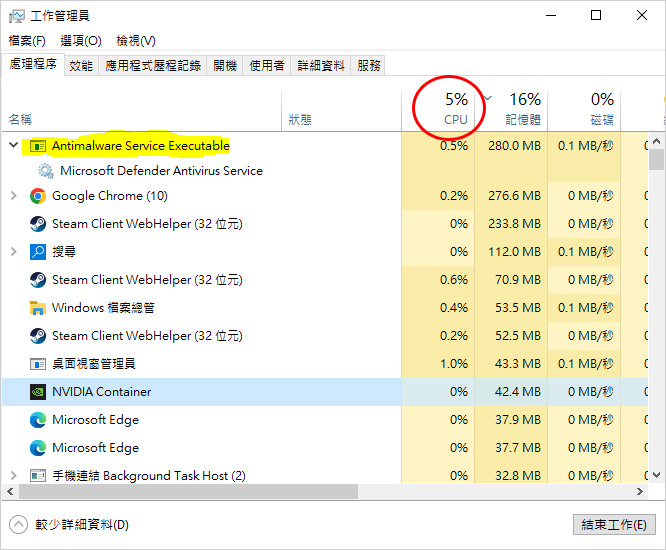Click the 280.0 MB memory value

pyautogui.click(x=515, y=146)
